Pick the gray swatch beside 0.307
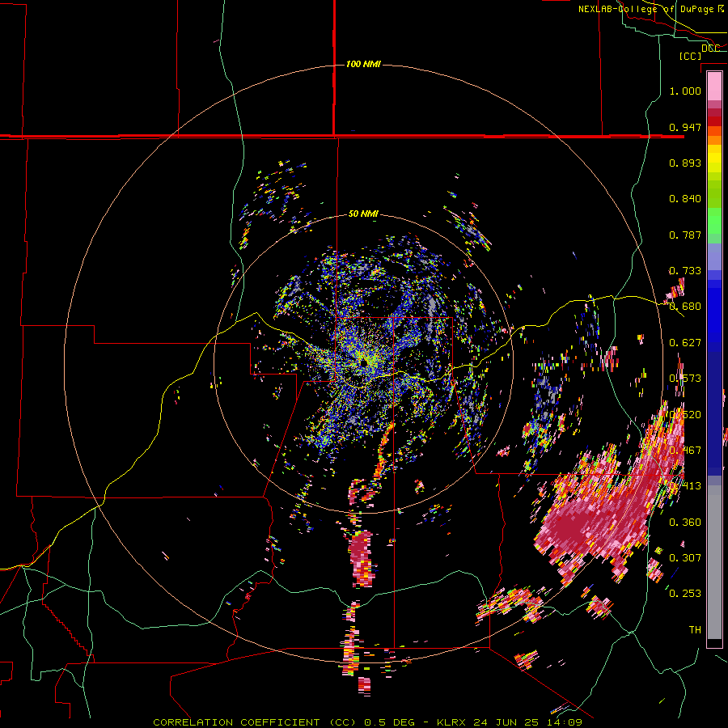 [714, 562]
